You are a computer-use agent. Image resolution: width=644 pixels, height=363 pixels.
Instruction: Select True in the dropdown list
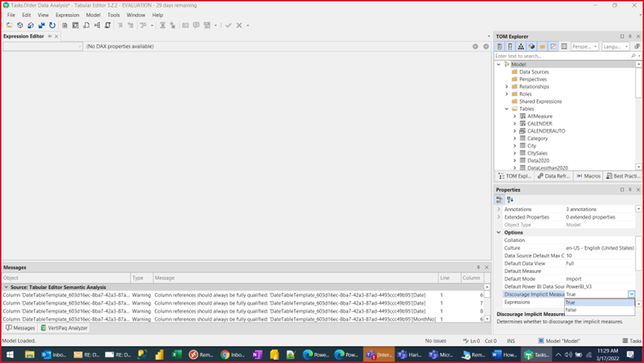point(600,302)
